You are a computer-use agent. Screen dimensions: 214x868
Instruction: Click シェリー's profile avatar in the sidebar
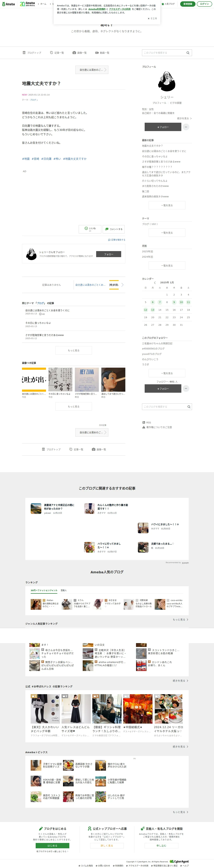click(x=167, y=81)
